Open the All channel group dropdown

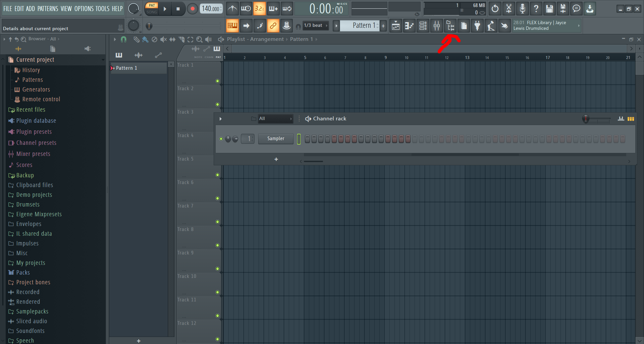(275, 119)
